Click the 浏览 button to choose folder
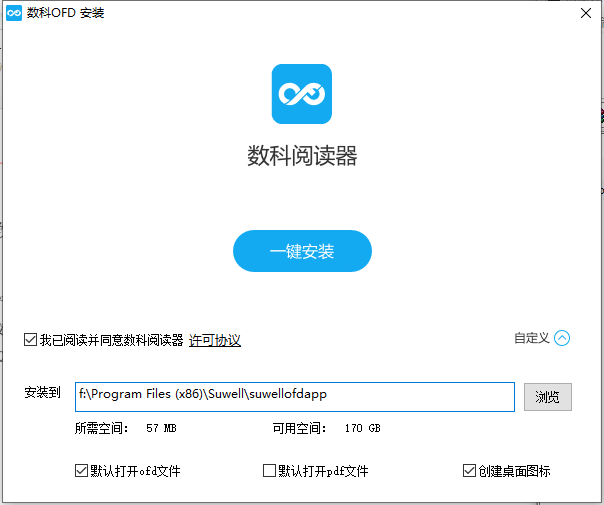The image size is (604, 505). [547, 397]
